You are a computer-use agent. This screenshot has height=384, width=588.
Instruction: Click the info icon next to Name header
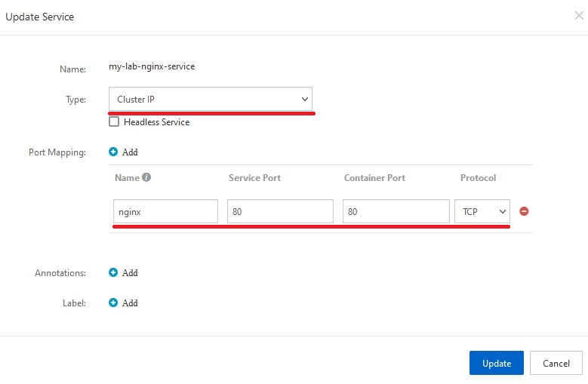coord(146,178)
